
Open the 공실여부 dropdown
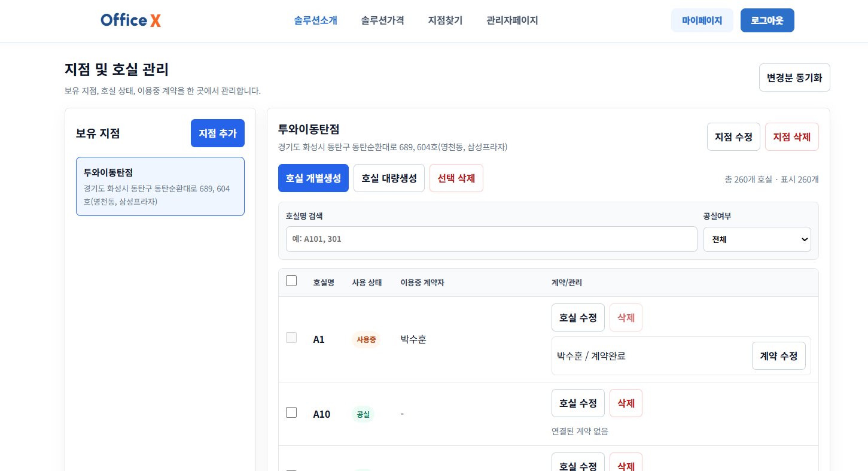tap(757, 239)
